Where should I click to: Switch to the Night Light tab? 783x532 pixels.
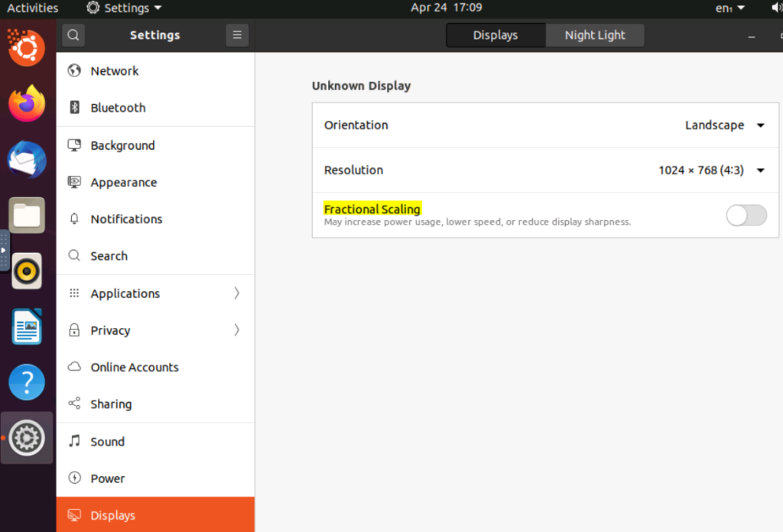point(594,35)
